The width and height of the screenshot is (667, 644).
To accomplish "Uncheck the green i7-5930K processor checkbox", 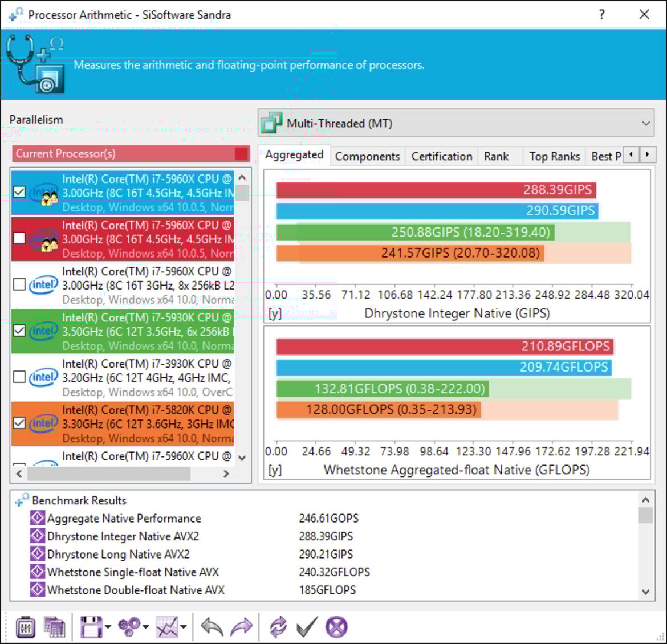I will (x=19, y=331).
